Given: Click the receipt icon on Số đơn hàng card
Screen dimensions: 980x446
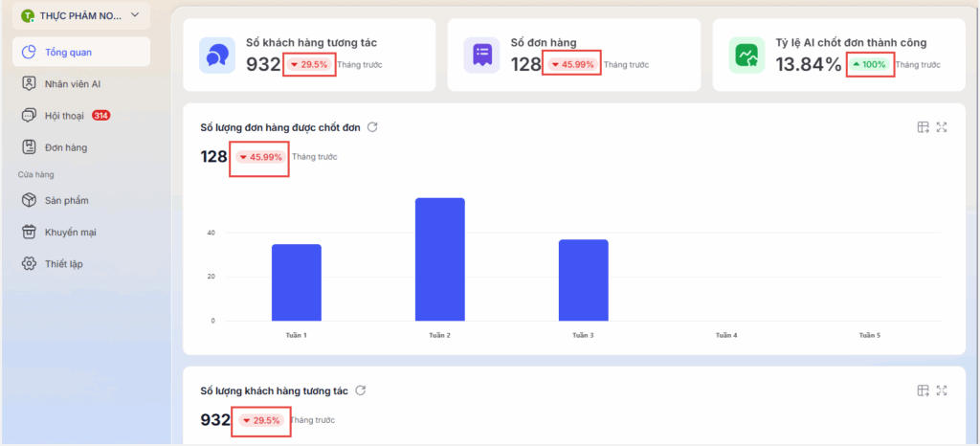Looking at the screenshot, I should [x=482, y=56].
